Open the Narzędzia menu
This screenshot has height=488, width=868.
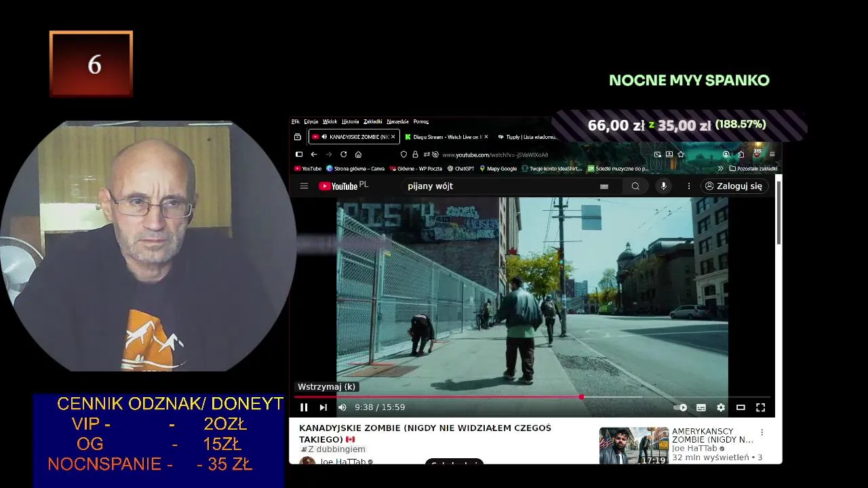(x=397, y=121)
